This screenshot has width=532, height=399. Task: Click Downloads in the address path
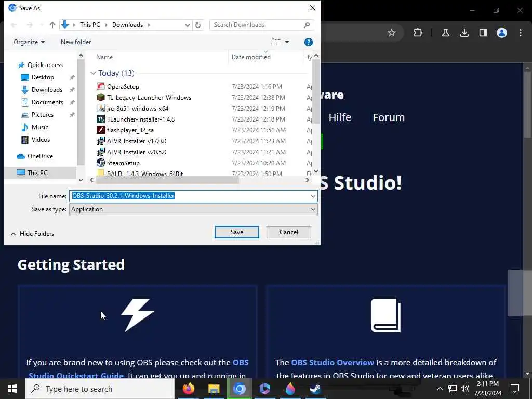[x=128, y=25]
